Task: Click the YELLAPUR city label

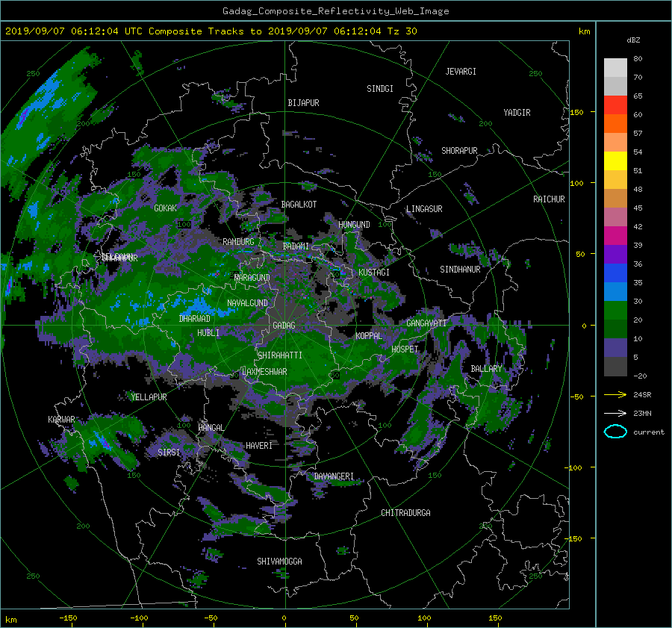Action: [x=149, y=397]
